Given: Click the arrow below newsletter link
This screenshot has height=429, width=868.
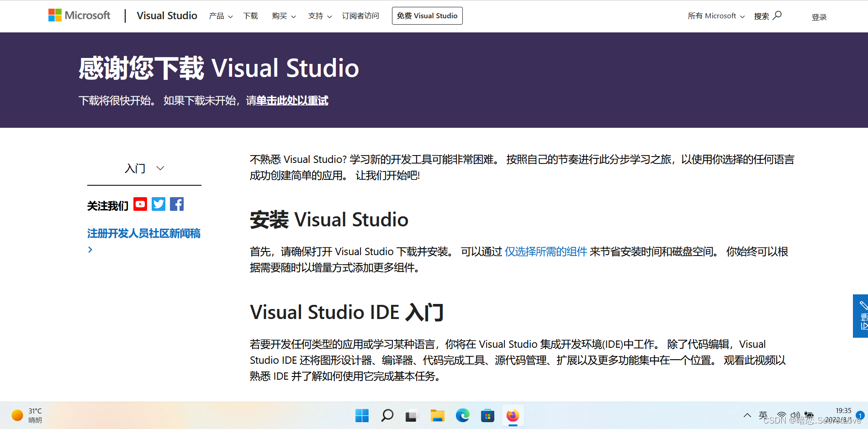Looking at the screenshot, I should point(90,250).
